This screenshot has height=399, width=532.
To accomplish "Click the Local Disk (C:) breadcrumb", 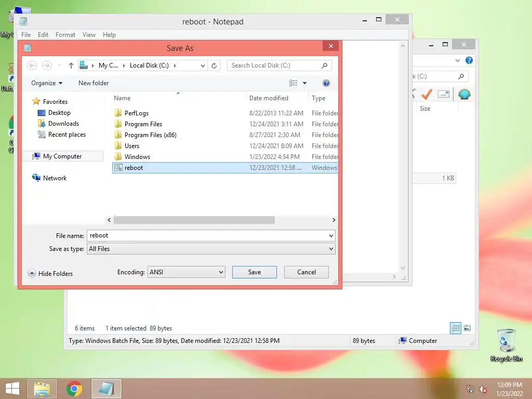I will pos(149,65).
